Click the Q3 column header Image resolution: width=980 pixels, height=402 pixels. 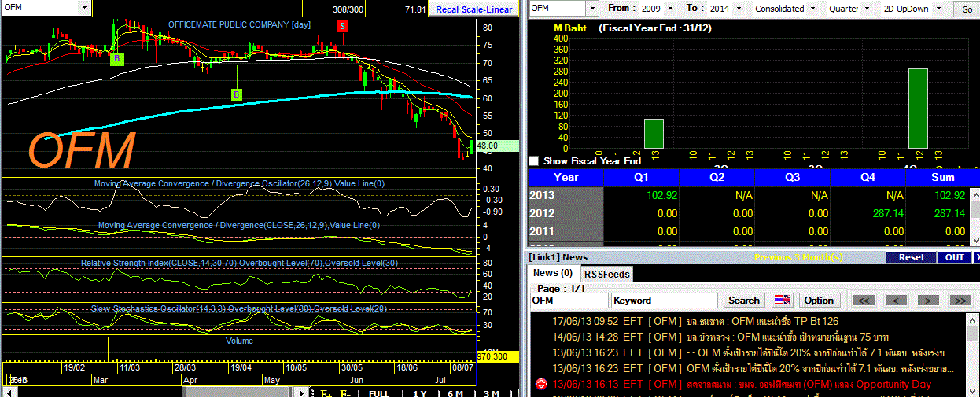point(792,177)
